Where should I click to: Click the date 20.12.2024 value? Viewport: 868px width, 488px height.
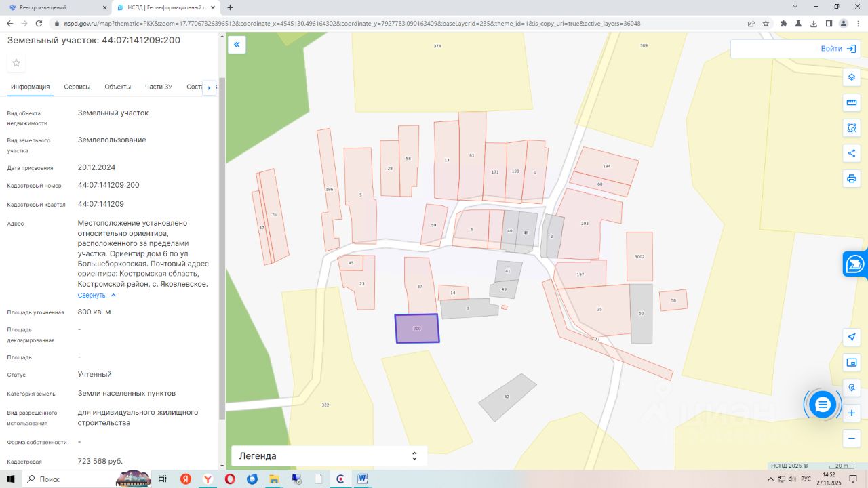[x=96, y=167]
